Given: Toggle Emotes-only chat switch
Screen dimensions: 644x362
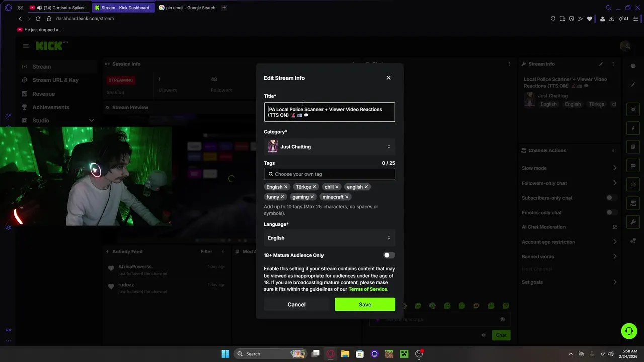Looking at the screenshot, I should tap(611, 213).
